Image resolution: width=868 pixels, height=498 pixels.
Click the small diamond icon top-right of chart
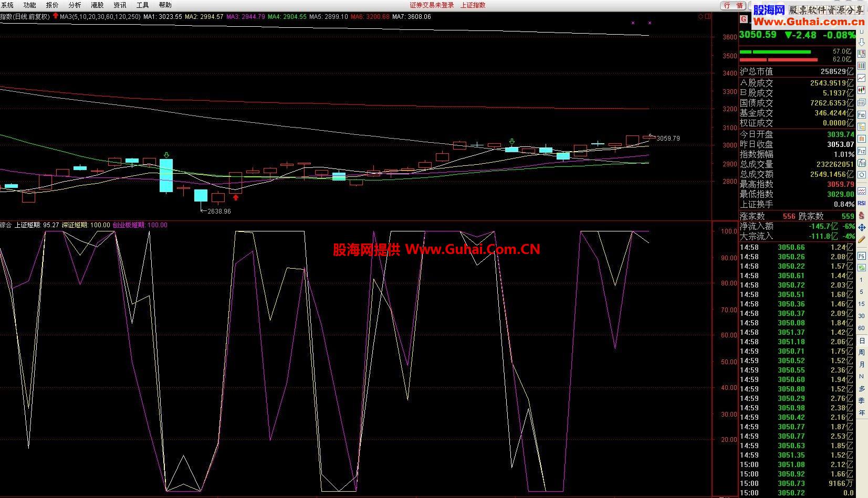pyautogui.click(x=700, y=17)
